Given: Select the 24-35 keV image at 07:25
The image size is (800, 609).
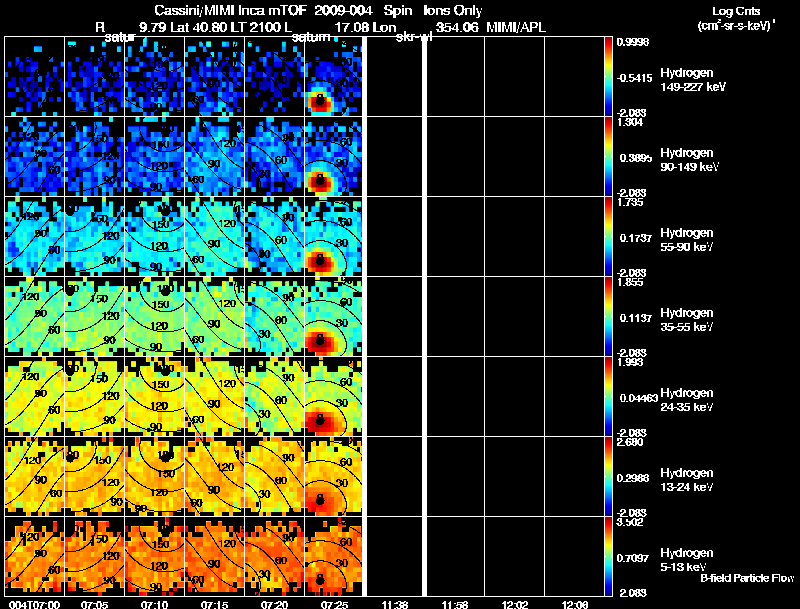Looking at the screenshot, I should pyautogui.click(x=333, y=397).
